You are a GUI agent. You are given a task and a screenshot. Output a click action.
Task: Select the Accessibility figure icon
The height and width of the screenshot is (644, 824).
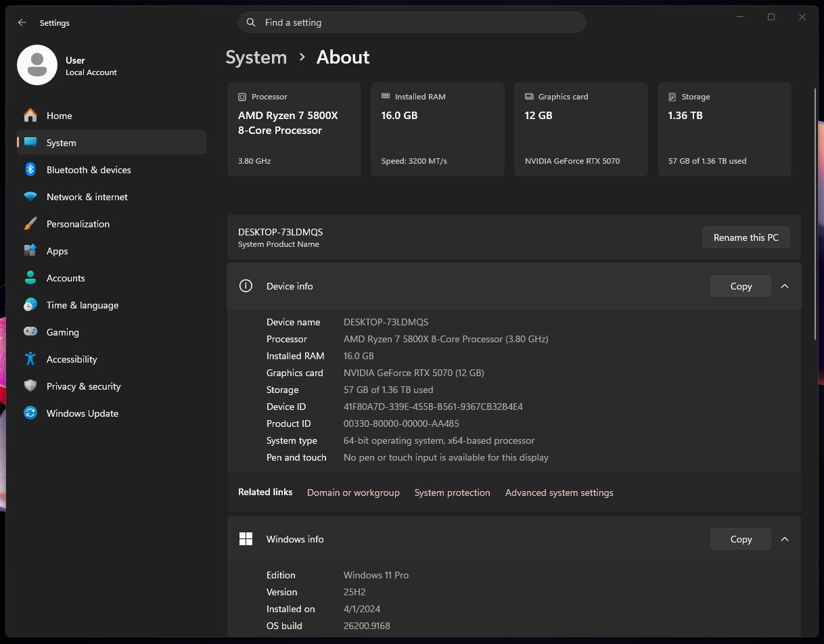coord(30,359)
